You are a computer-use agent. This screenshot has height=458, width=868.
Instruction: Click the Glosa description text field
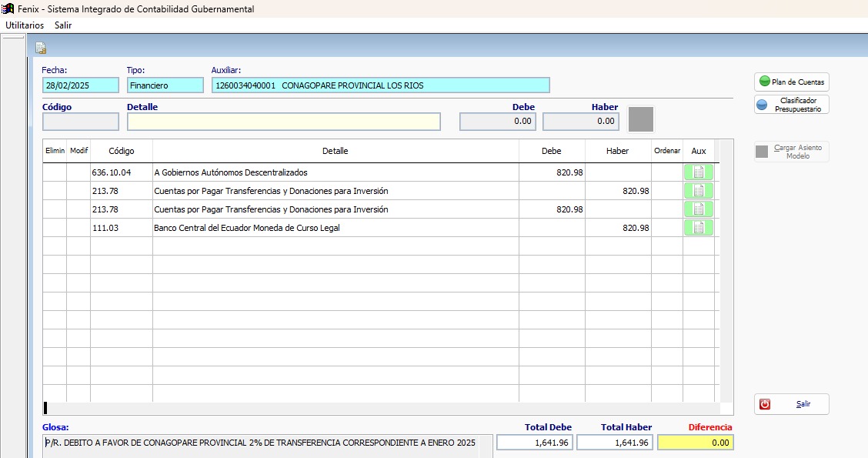pyautogui.click(x=262, y=443)
